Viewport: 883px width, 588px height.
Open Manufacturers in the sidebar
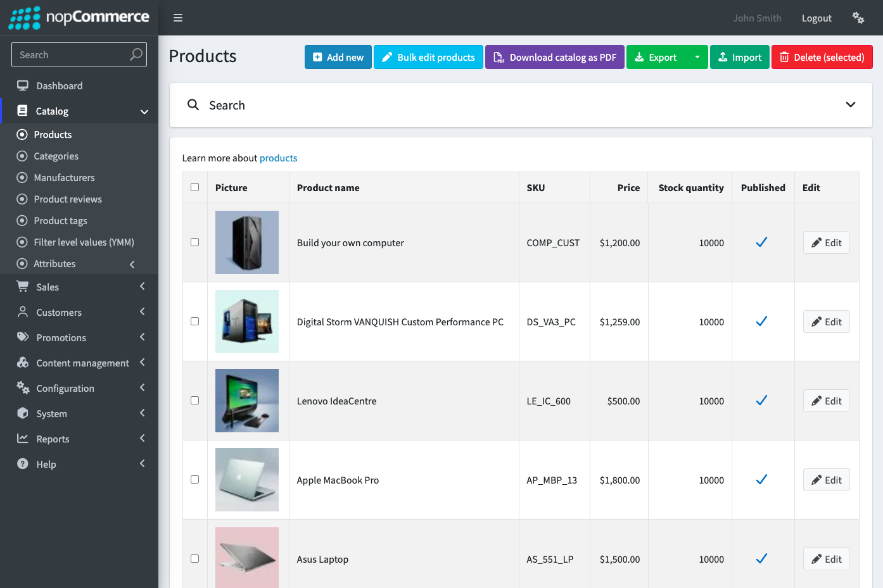(x=79, y=178)
